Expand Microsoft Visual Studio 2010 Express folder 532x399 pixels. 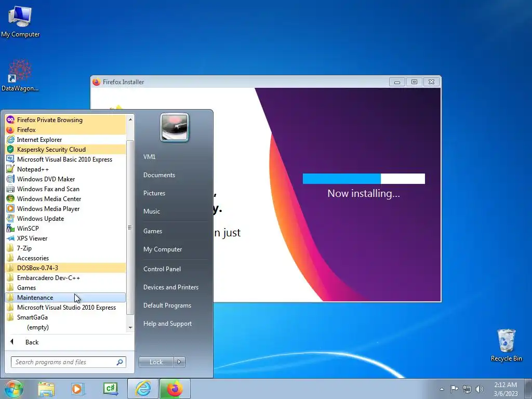[x=65, y=307]
